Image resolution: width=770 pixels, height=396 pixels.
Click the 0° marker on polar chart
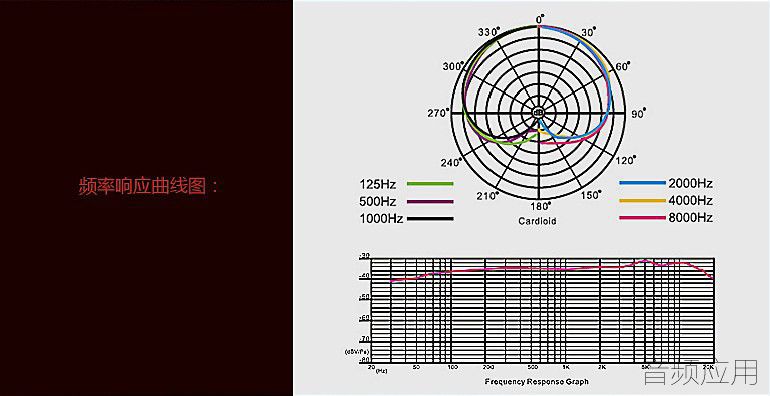[x=540, y=19]
